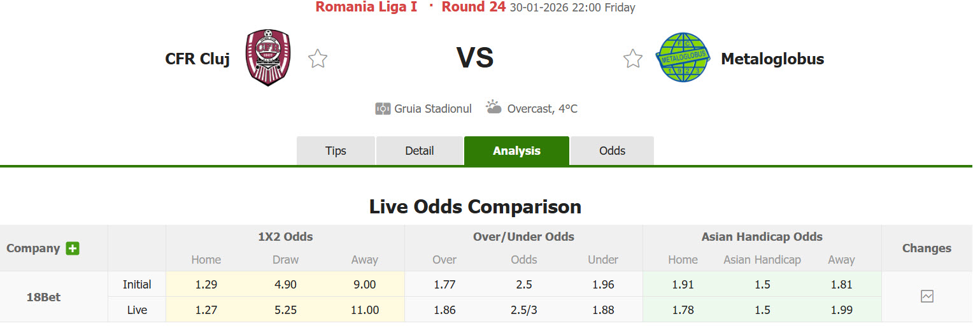
Task: Favorite CFR Cluj with the star
Action: (318, 59)
